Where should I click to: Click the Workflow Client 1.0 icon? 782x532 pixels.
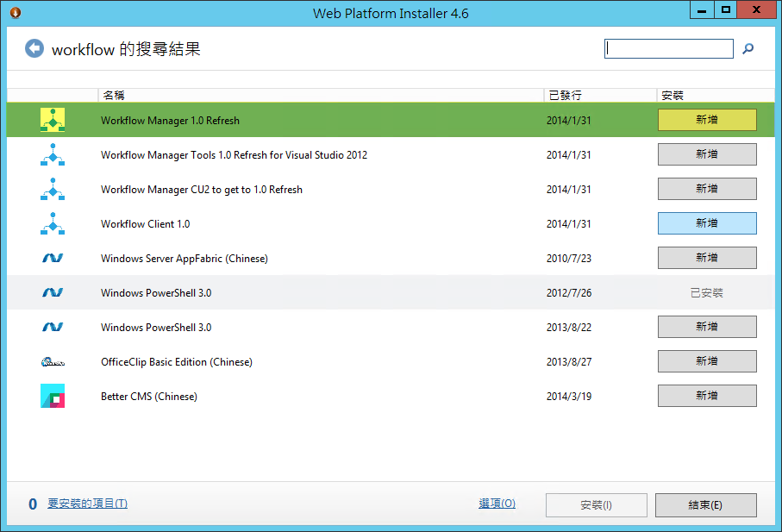click(x=53, y=223)
